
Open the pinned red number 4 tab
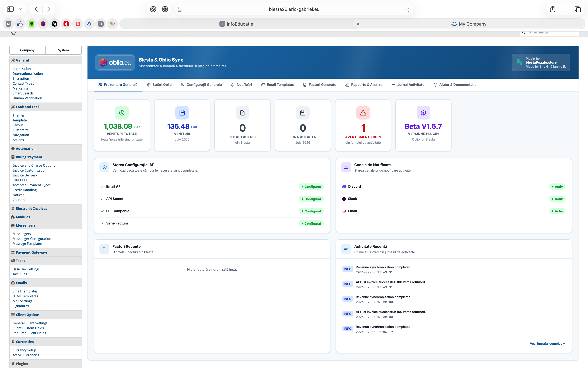pyautogui.click(x=66, y=24)
